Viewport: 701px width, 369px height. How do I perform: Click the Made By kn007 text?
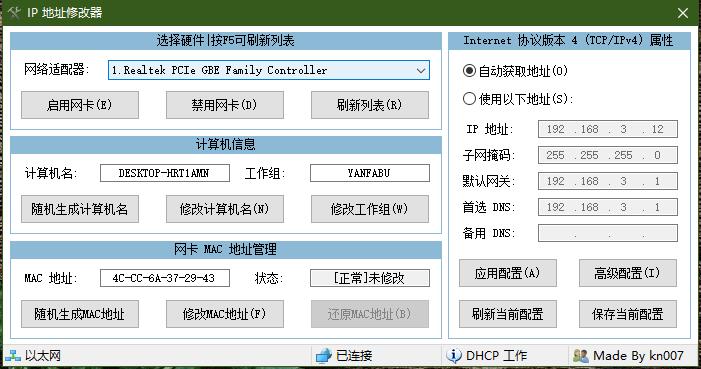pos(638,356)
